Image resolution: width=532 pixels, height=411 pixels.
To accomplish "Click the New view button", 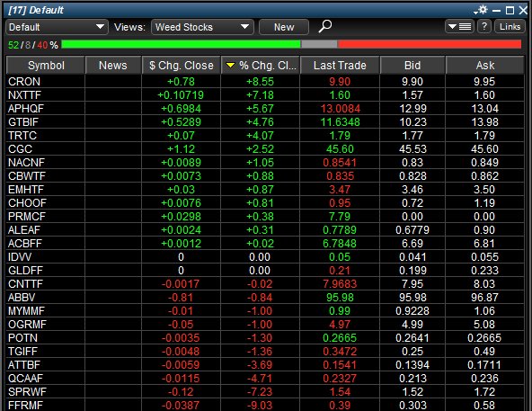I will pyautogui.click(x=284, y=27).
